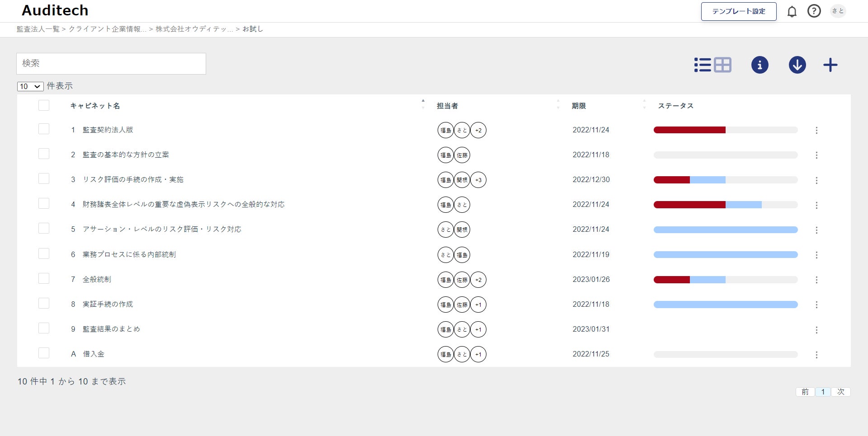The image size is (868, 436).
Task: Open more options for リスク評価の手続の作成・実施 row
Action: tap(816, 180)
